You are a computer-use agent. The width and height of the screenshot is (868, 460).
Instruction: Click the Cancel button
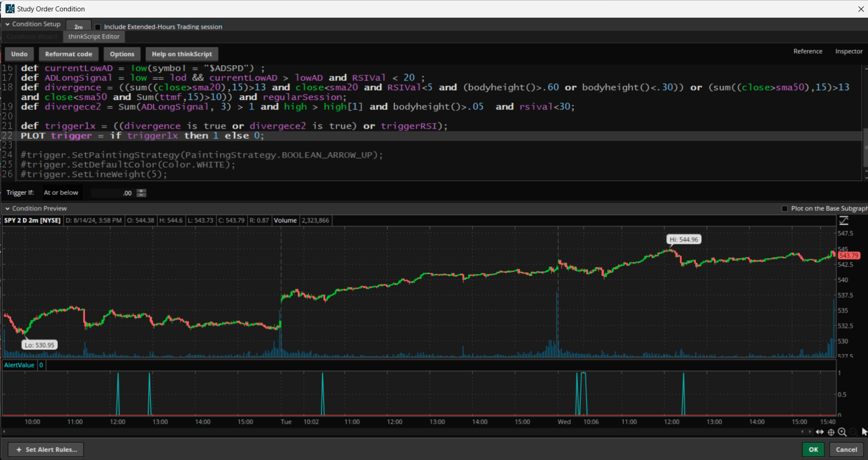[x=847, y=450]
